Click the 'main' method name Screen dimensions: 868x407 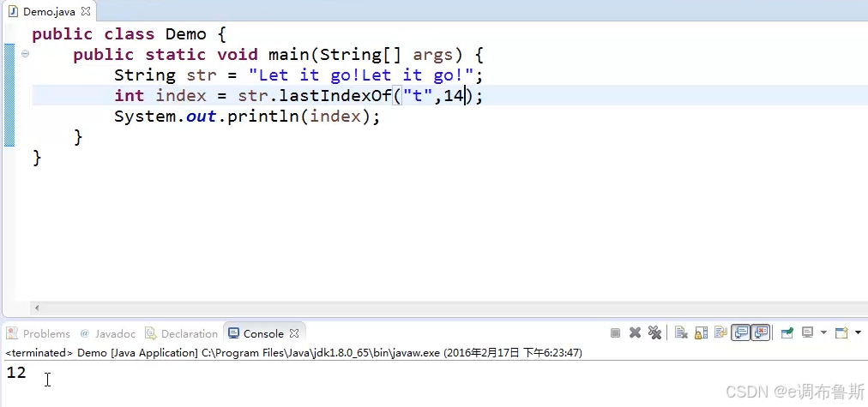pos(288,54)
